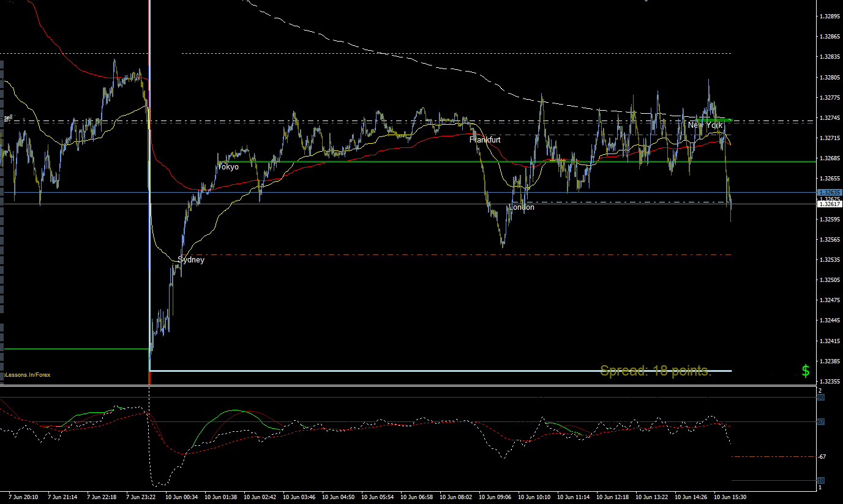The image size is (843, 504).
Task: Click the '10 Jun 06:58' time label
Action: 417,497
